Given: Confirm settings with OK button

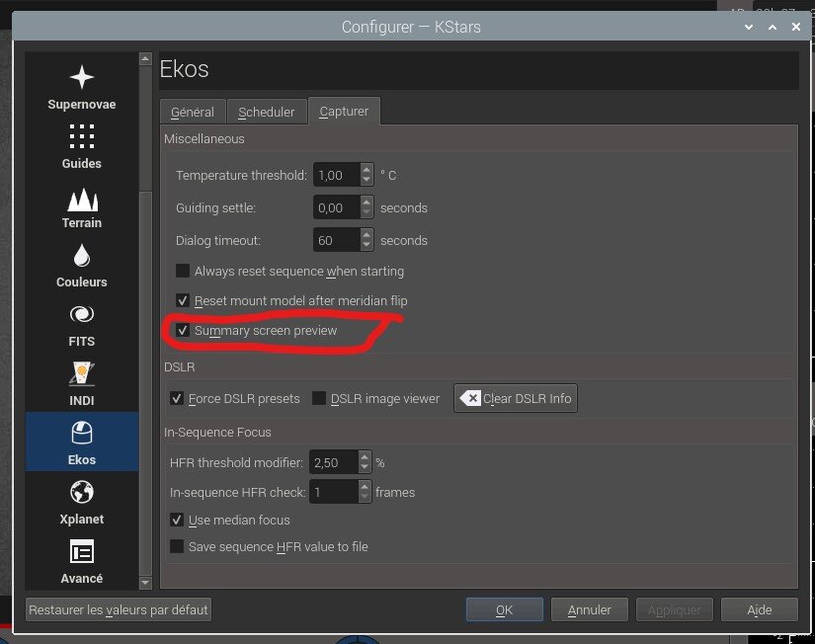Looking at the screenshot, I should click(504, 609).
